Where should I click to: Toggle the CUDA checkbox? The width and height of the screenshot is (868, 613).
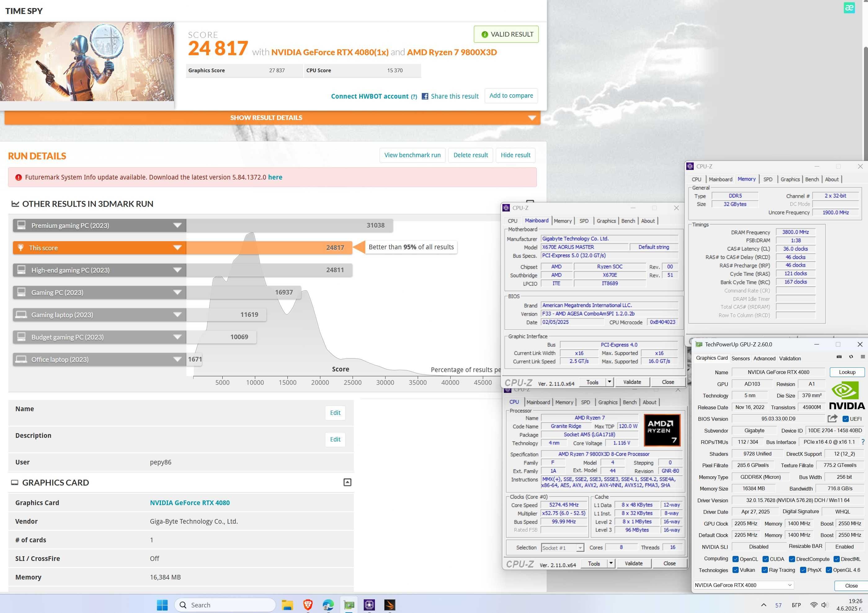click(x=766, y=559)
